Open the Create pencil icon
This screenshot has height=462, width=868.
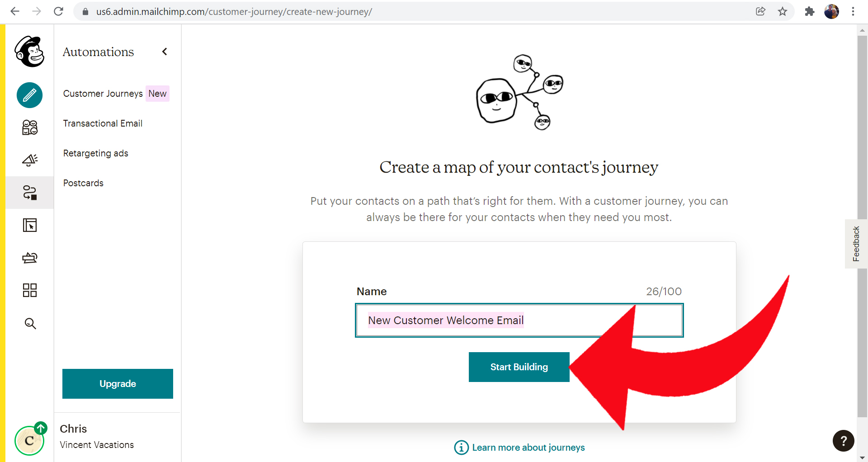pyautogui.click(x=30, y=95)
